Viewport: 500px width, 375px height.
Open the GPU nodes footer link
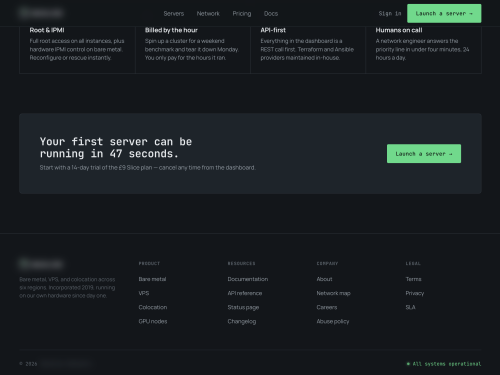pyautogui.click(x=153, y=321)
